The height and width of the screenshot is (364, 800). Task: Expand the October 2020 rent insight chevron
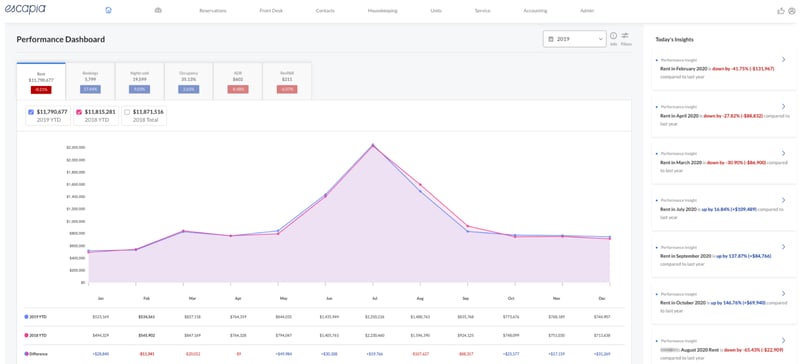(783, 294)
